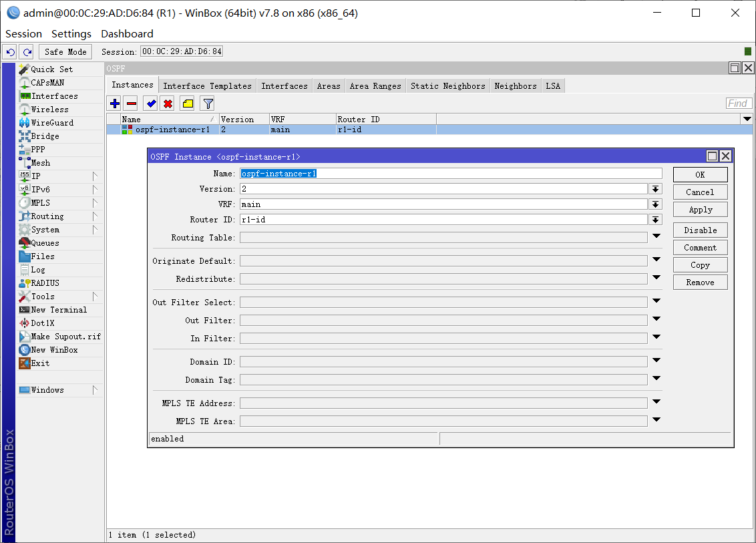Open the Session menu

(x=23, y=34)
